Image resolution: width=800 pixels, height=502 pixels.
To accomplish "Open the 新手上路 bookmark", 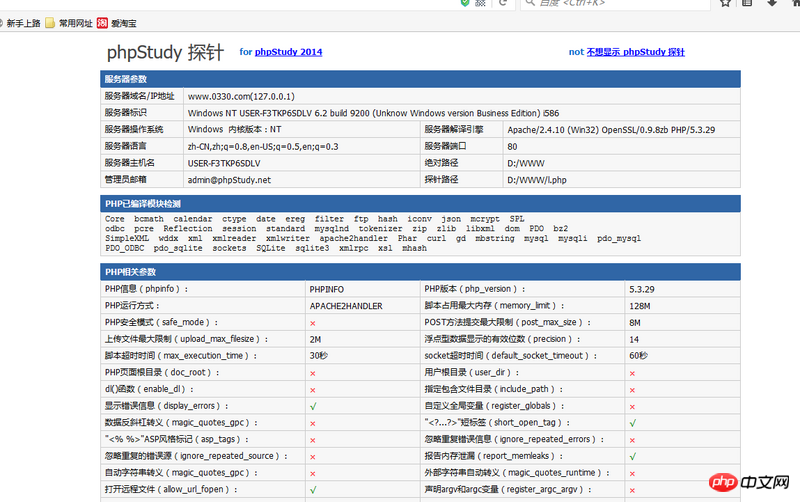I will [24, 21].
